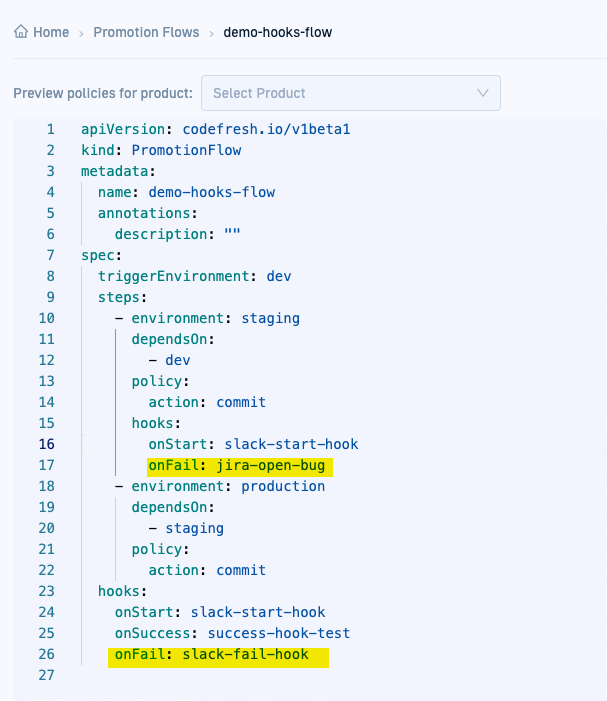Viewport: 607px width, 701px height.
Task: Click the Select Product dropdown chevron arrow
Action: click(483, 93)
